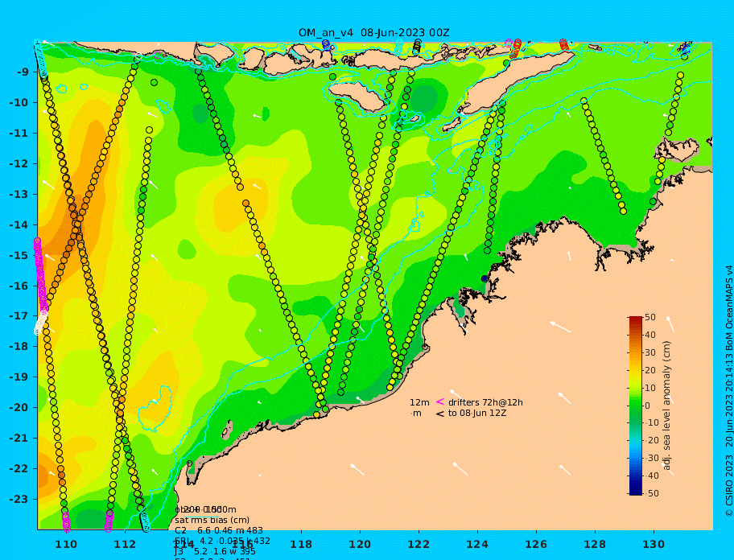Image resolution: width=734 pixels, height=560 pixels.
Task: Click longitude axis label "110"
Action: tap(66, 544)
